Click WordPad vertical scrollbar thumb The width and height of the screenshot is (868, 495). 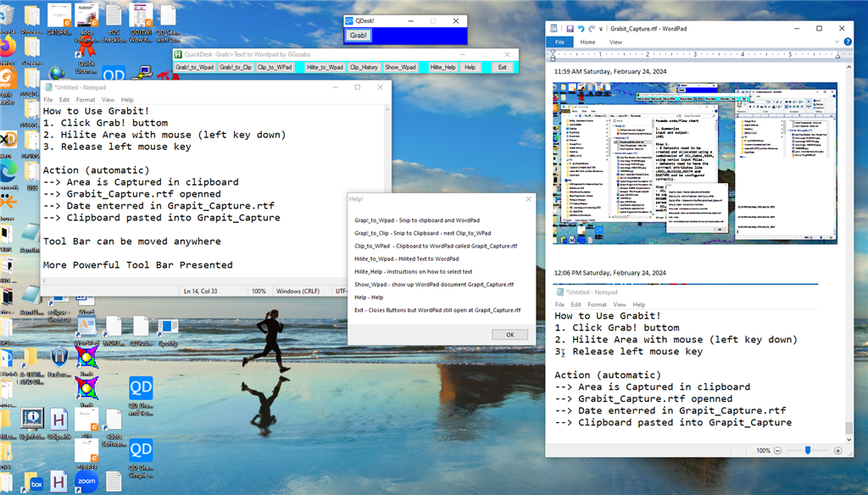pyautogui.click(x=849, y=427)
